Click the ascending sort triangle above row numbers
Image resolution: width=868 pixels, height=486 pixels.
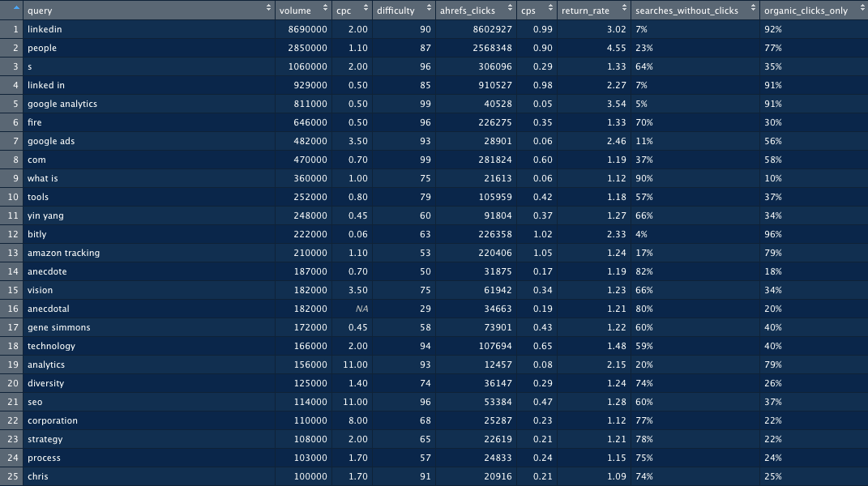pyautogui.click(x=16, y=8)
